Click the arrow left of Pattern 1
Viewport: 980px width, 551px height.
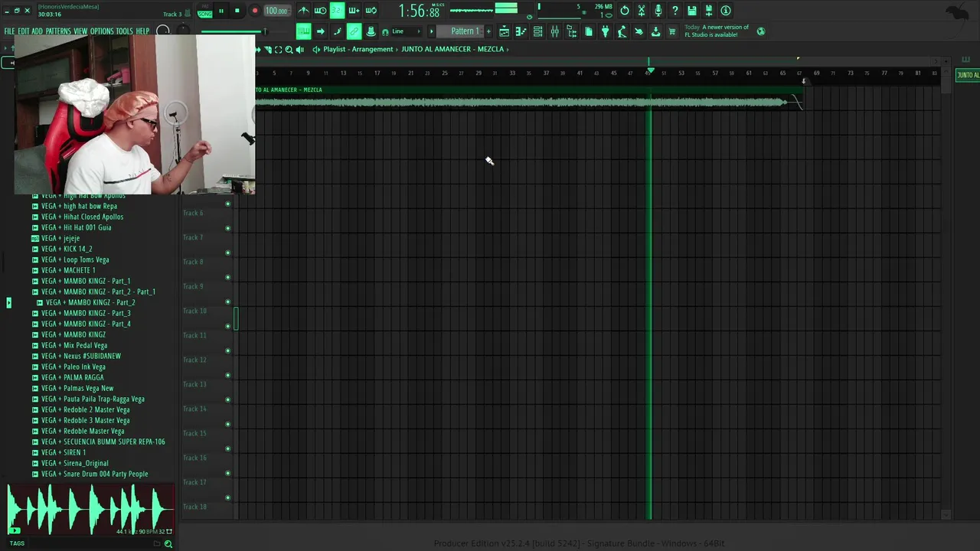431,31
